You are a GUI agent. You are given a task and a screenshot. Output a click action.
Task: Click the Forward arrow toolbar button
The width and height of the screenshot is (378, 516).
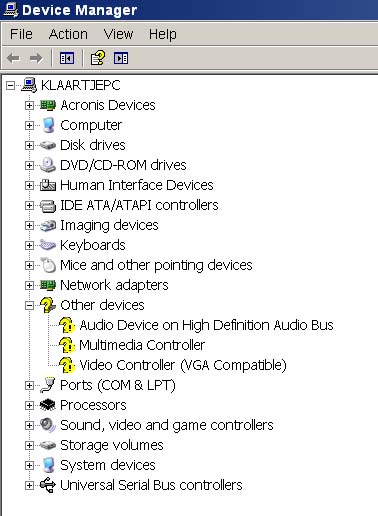click(x=36, y=58)
